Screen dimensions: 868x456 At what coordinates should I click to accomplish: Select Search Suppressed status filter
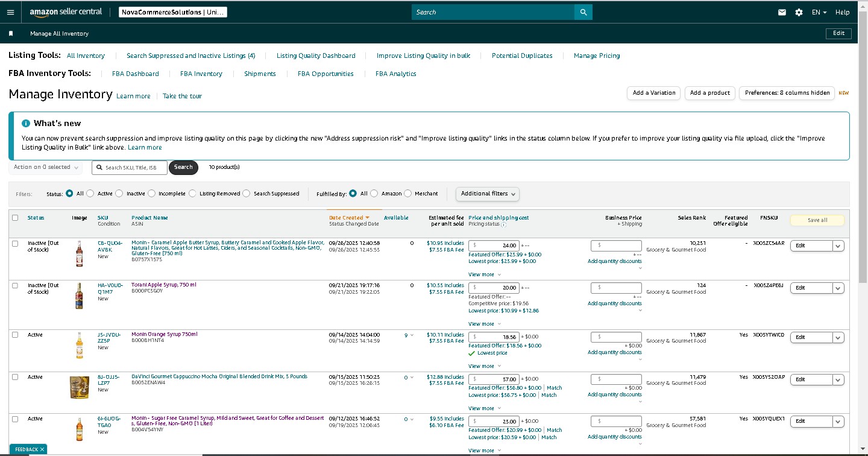[x=246, y=194]
